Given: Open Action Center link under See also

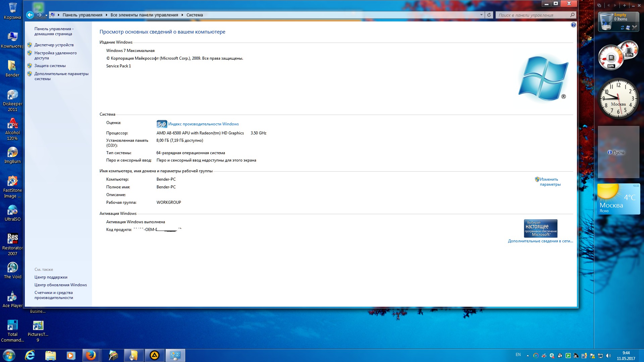Looking at the screenshot, I should [x=51, y=277].
